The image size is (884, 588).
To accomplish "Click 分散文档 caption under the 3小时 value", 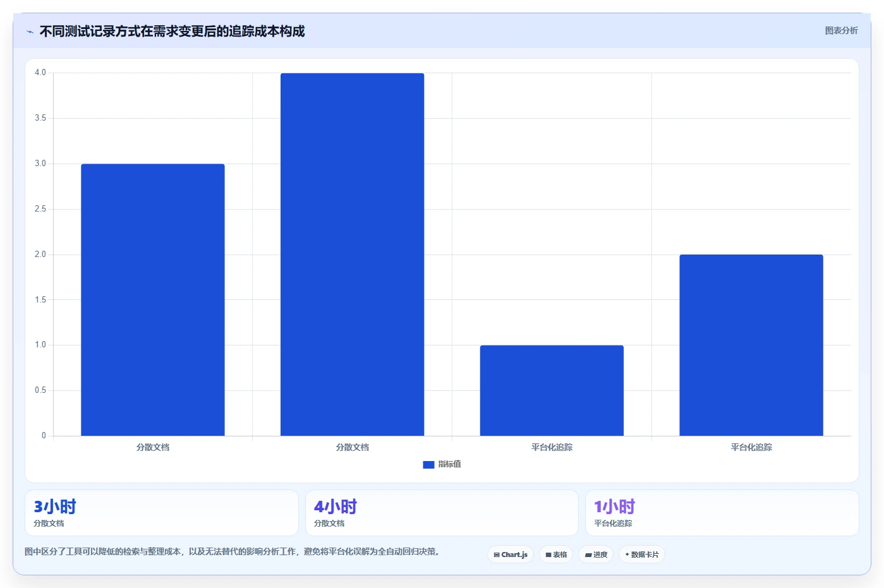I will [x=49, y=524].
